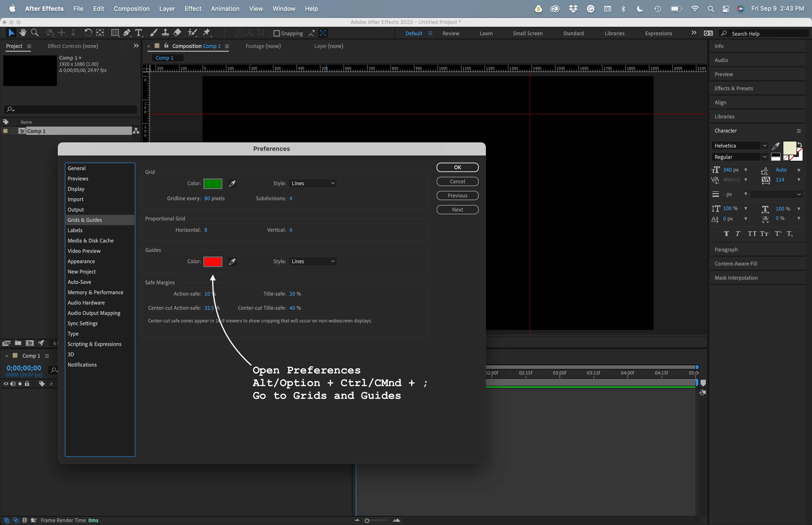Click the Grid color eyedropper
812x525 pixels.
(x=232, y=184)
